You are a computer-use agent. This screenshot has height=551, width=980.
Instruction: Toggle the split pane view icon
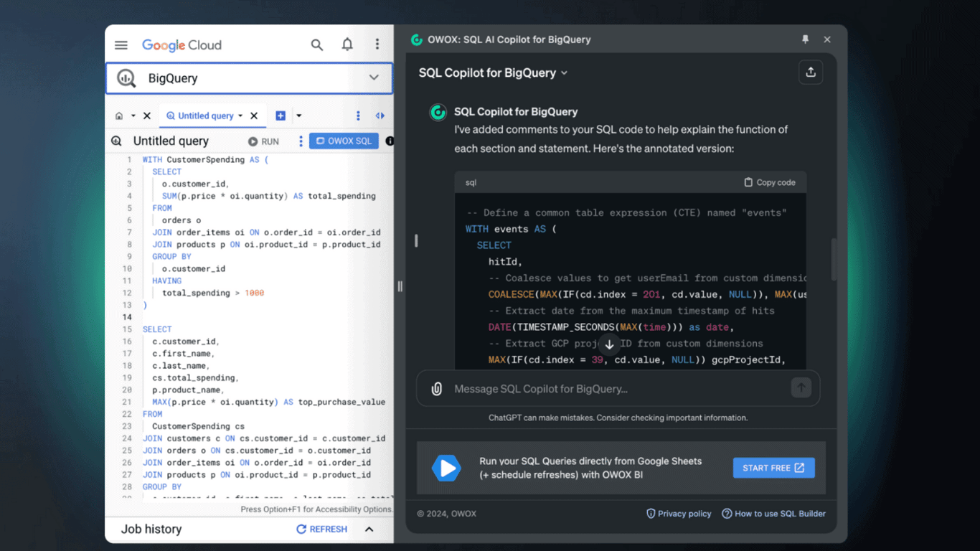[380, 116]
